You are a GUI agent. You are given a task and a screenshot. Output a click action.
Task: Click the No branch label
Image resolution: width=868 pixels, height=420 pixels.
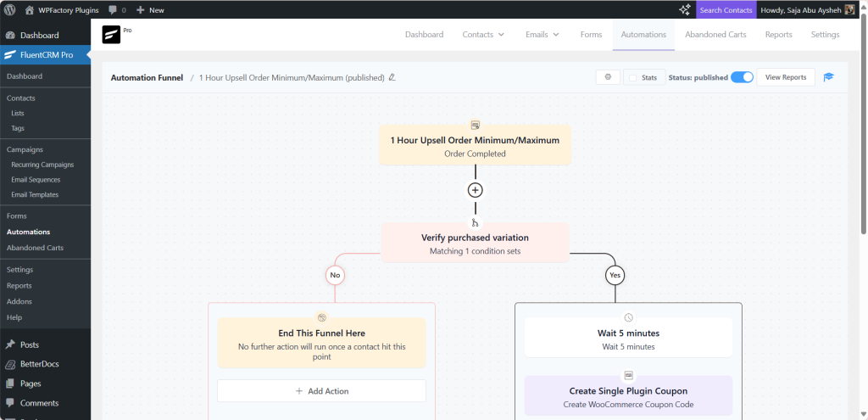[x=335, y=275]
